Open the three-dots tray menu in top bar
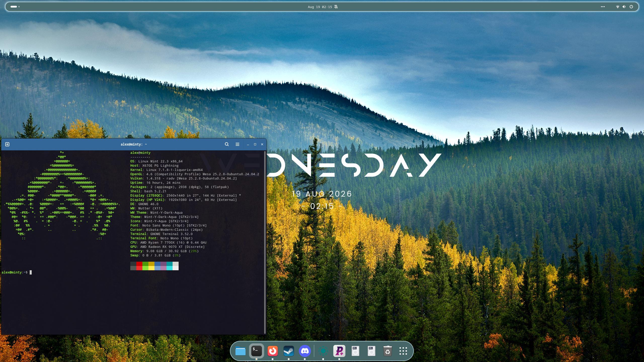The width and height of the screenshot is (644, 362). pos(603,7)
